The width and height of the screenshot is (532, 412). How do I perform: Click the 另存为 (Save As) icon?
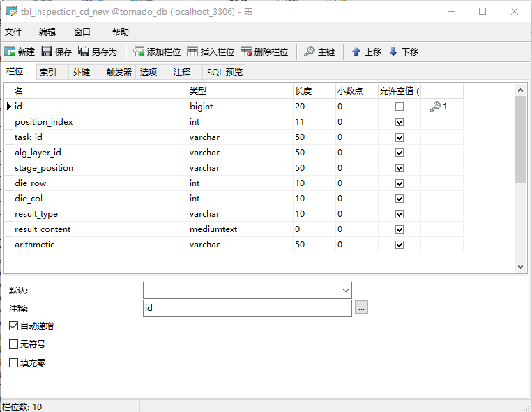click(84, 52)
